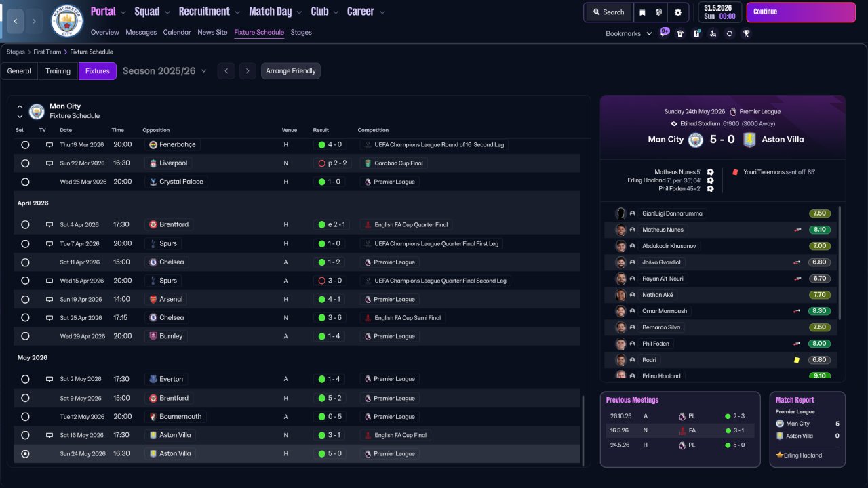Open the scouting search shortcut icon
868x488 pixels.
point(713,33)
